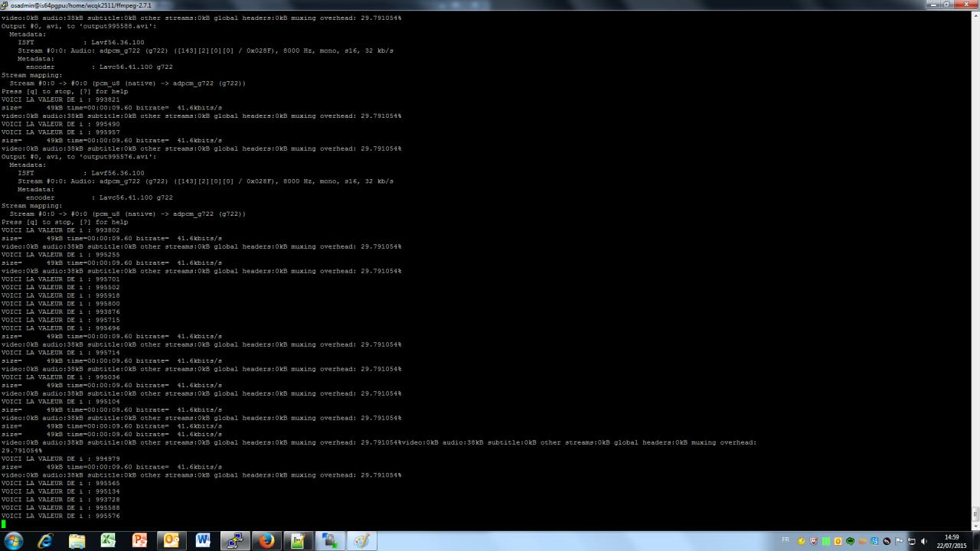Viewport: 980px width, 551px height.
Task: Open the Action Center flag icon
Action: pyautogui.click(x=899, y=541)
